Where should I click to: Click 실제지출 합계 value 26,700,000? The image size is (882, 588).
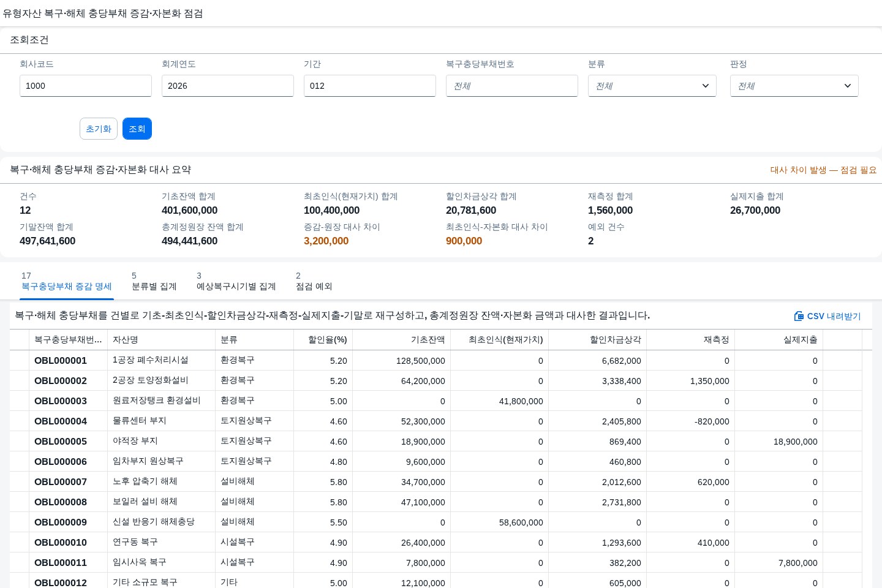(x=755, y=211)
